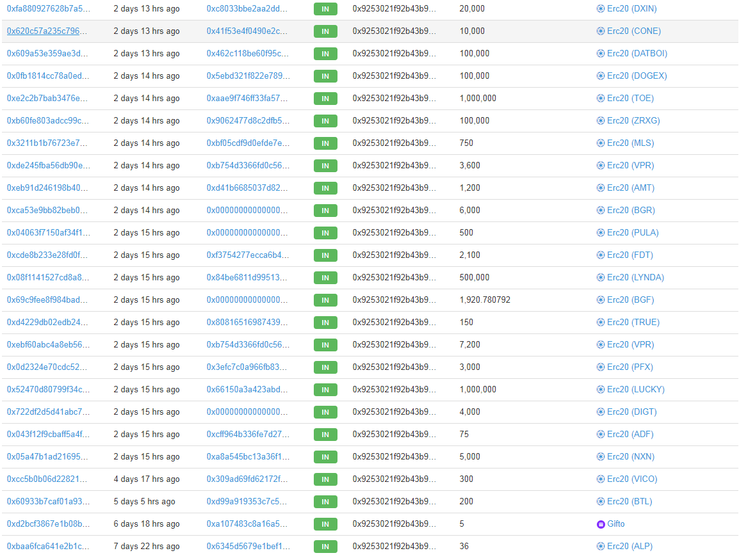739x560 pixels.
Task: Click the token icon beside Erc20 (DXIN)
Action: (601, 8)
